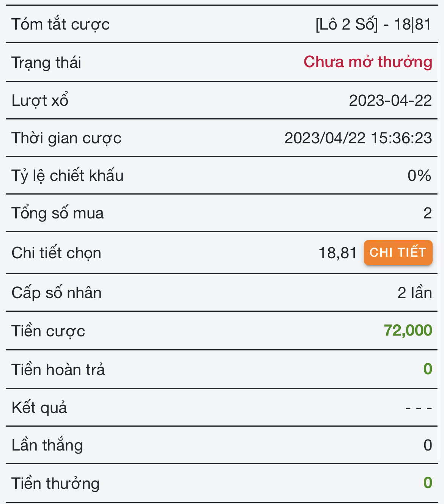Click the Chi tiết chọn label

(56, 253)
